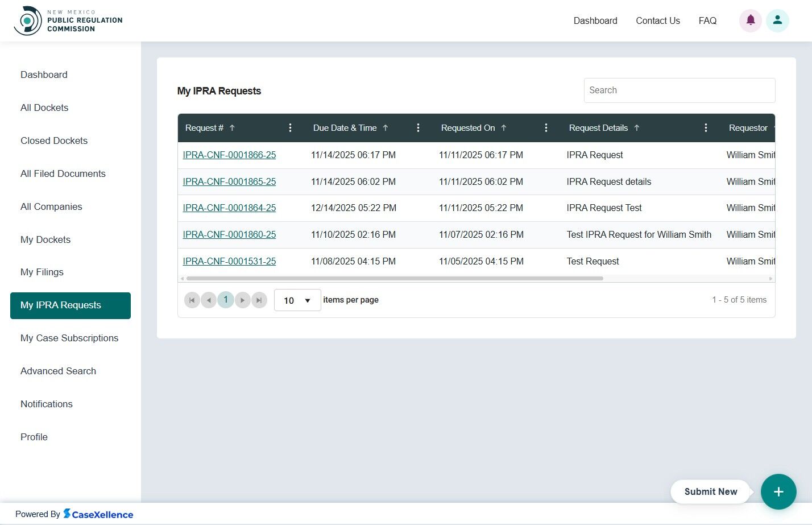Open Dashboard in top navigation
Viewport: 812px width, 525px height.
[x=595, y=20]
